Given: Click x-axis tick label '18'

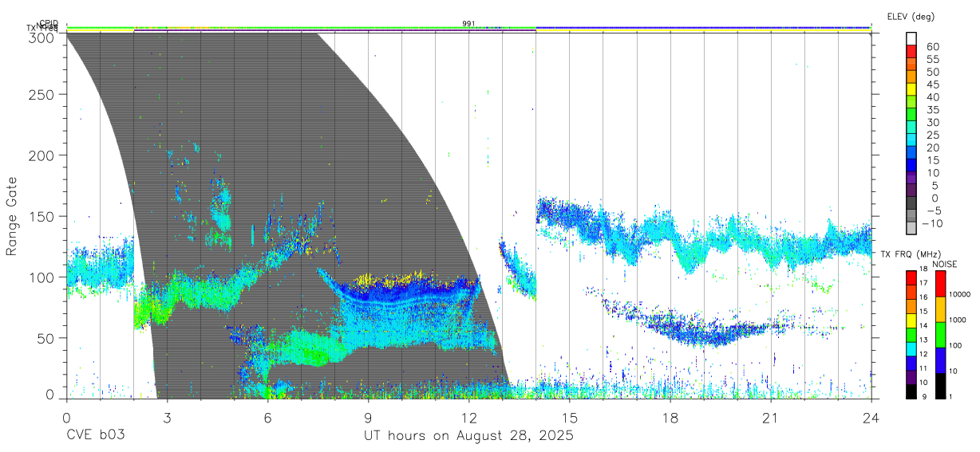Looking at the screenshot, I should (670, 418).
